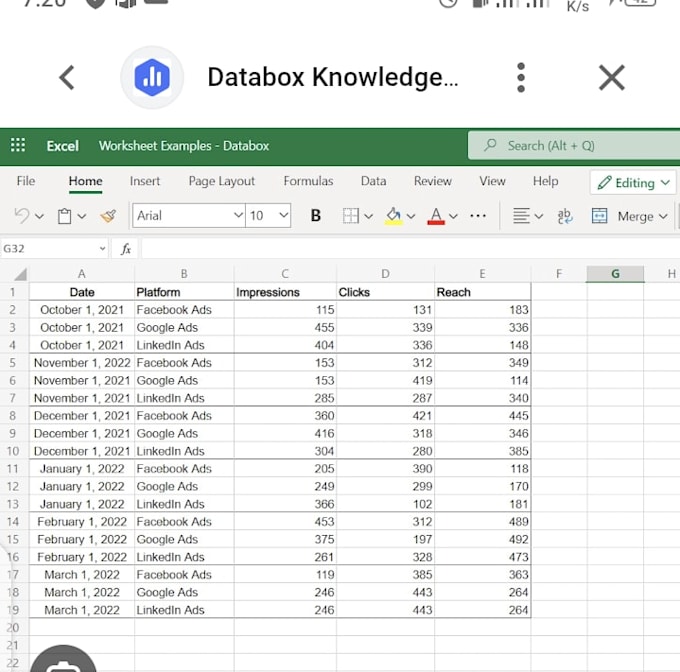680x672 pixels.
Task: Click the text alignment icon
Action: tap(521, 215)
